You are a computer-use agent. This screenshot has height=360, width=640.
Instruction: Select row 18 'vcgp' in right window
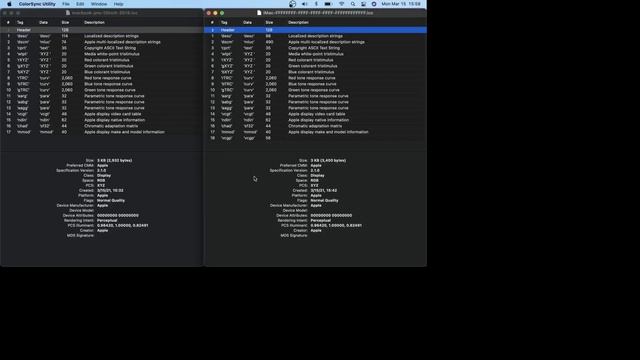point(315,138)
